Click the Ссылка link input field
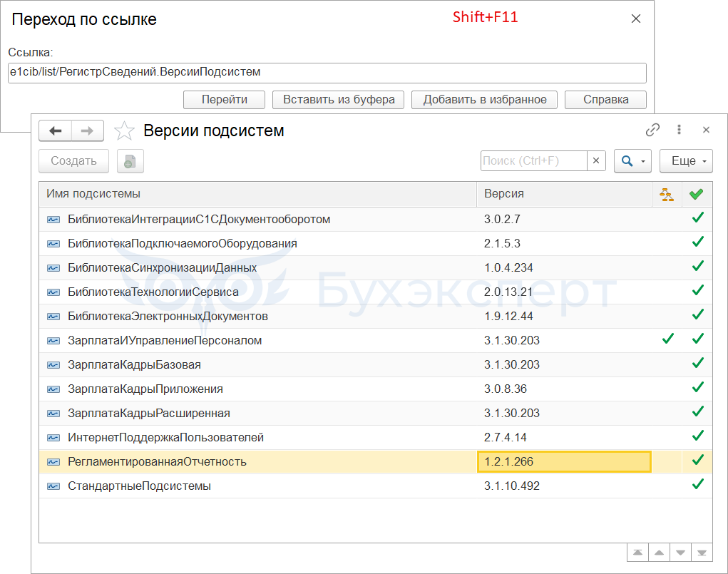This screenshot has width=728, height=574. pos(327,73)
